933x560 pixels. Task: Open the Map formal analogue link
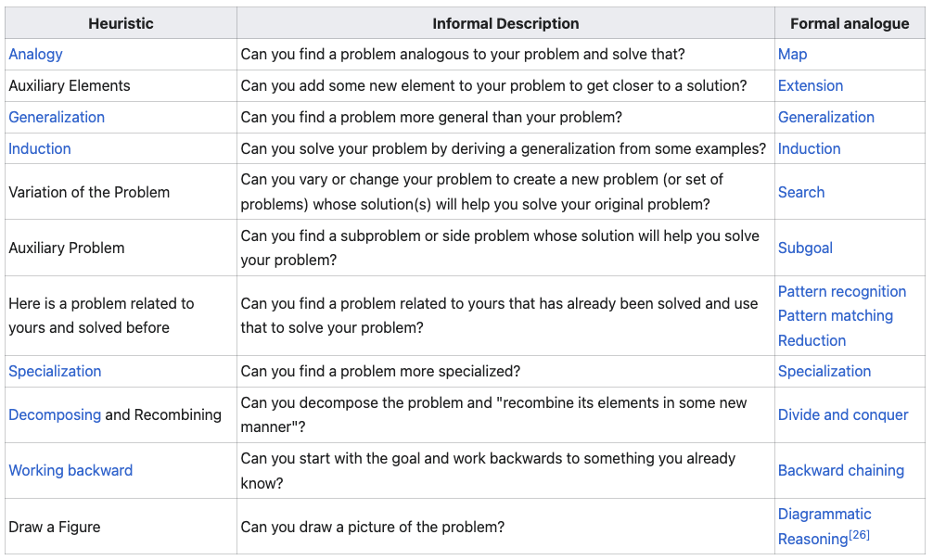click(792, 54)
